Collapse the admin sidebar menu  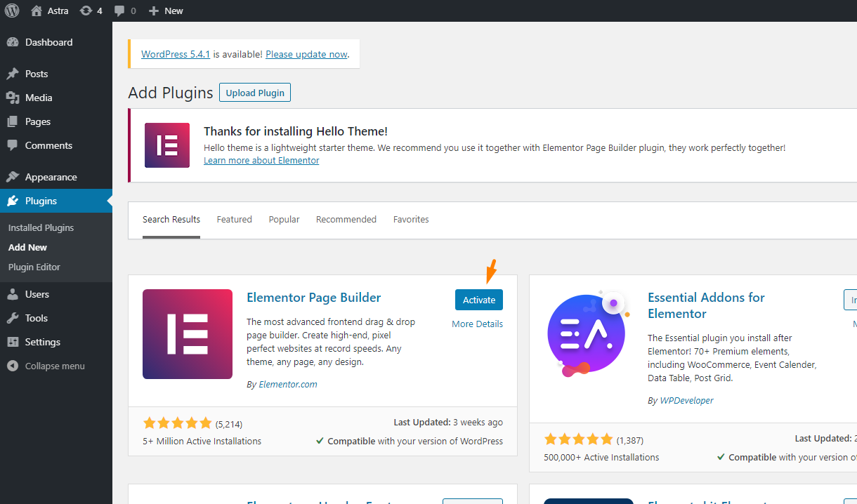point(56,366)
